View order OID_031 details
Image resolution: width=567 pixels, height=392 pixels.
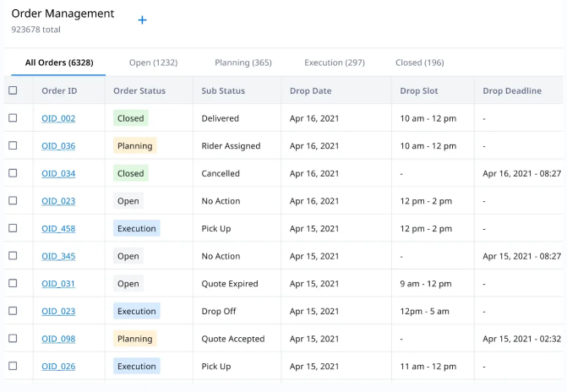click(58, 284)
